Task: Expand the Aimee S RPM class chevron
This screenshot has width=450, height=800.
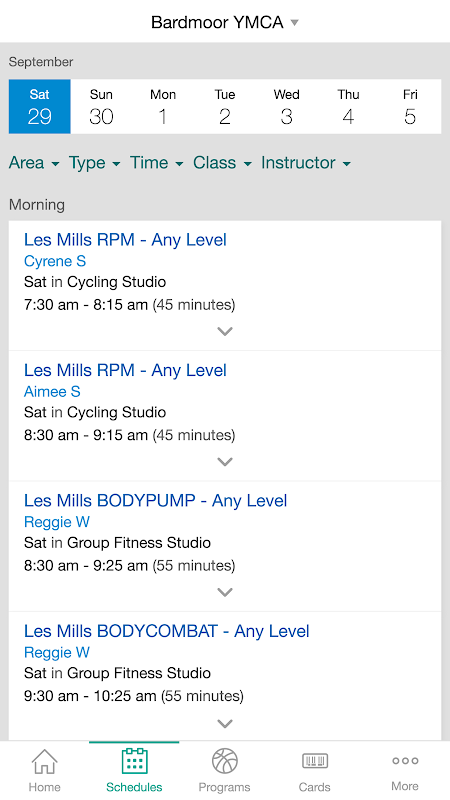Action: [x=224, y=462]
